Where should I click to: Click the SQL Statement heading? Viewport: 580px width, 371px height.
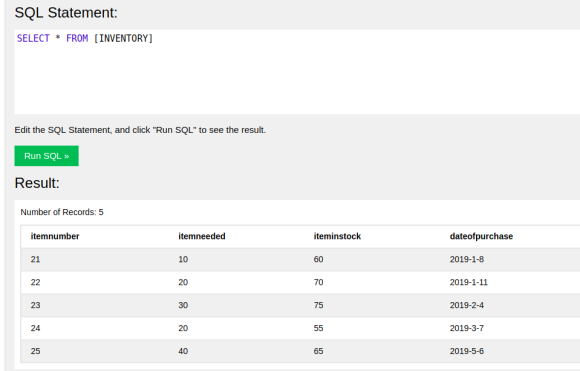click(66, 13)
